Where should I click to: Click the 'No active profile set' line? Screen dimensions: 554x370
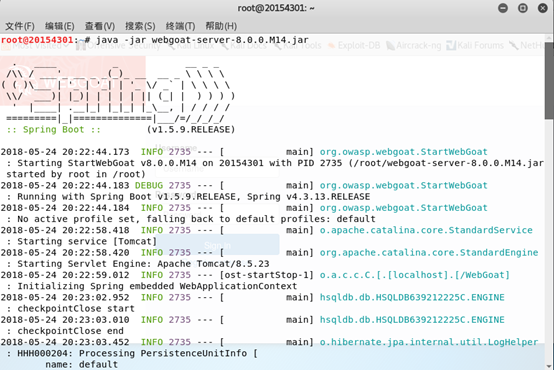coord(191,219)
